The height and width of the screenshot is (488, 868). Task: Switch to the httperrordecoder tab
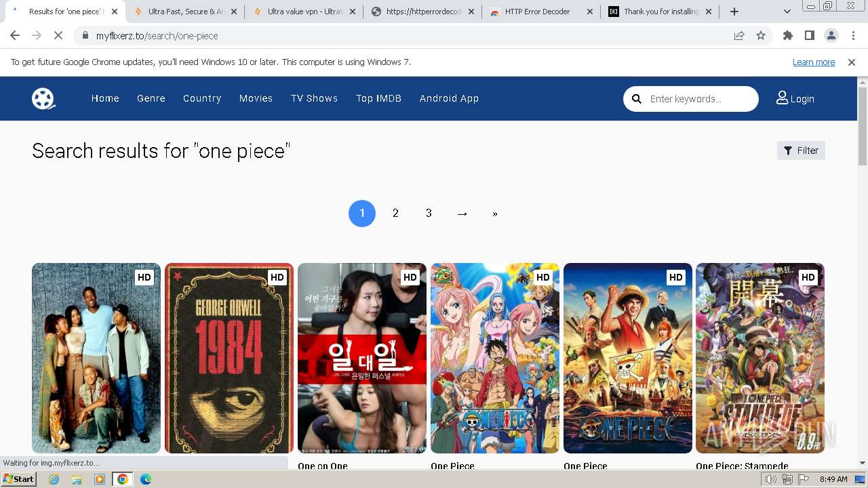click(x=422, y=12)
